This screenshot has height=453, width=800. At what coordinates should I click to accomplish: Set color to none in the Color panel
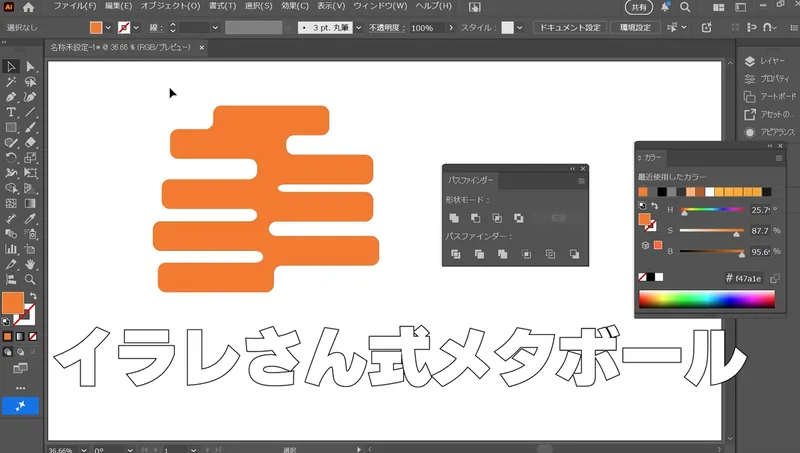coord(643,277)
